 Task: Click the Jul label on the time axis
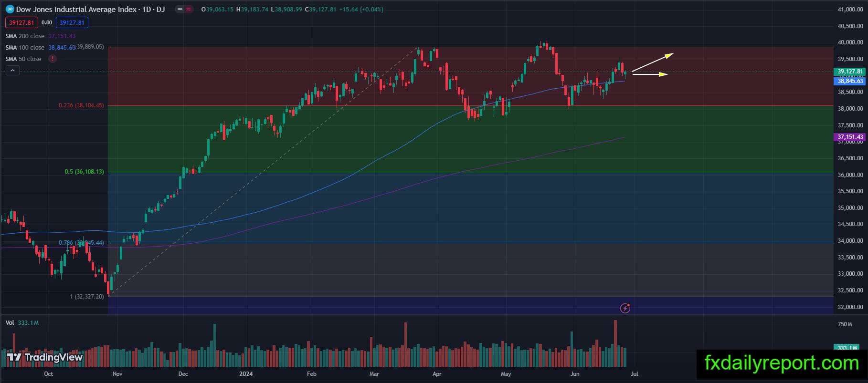[635, 374]
